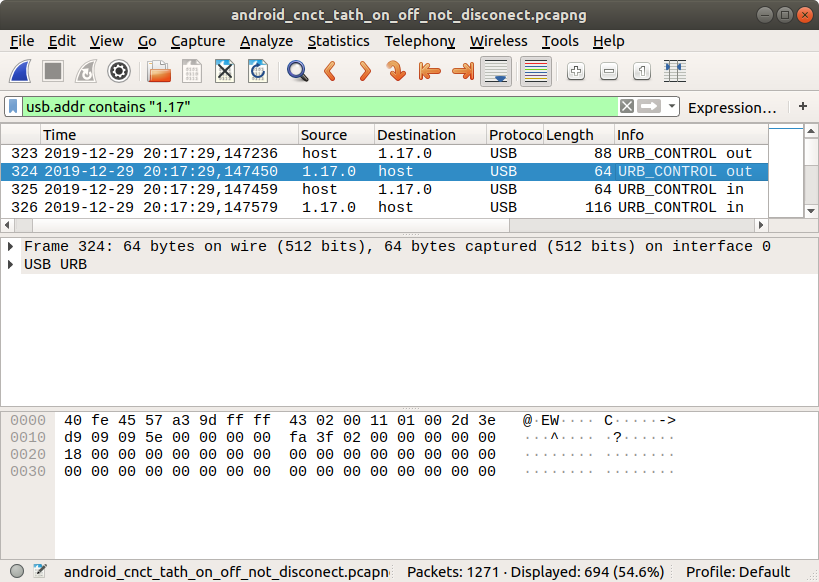Viewport: 819px width, 582px height.
Task: Add a filter button with plus
Action: click(x=803, y=107)
